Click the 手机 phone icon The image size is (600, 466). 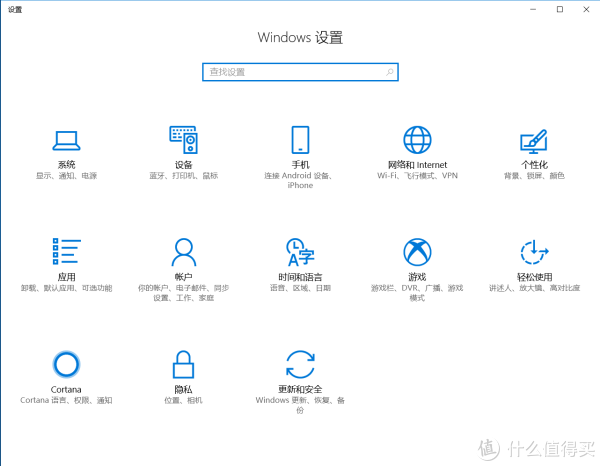[300, 140]
